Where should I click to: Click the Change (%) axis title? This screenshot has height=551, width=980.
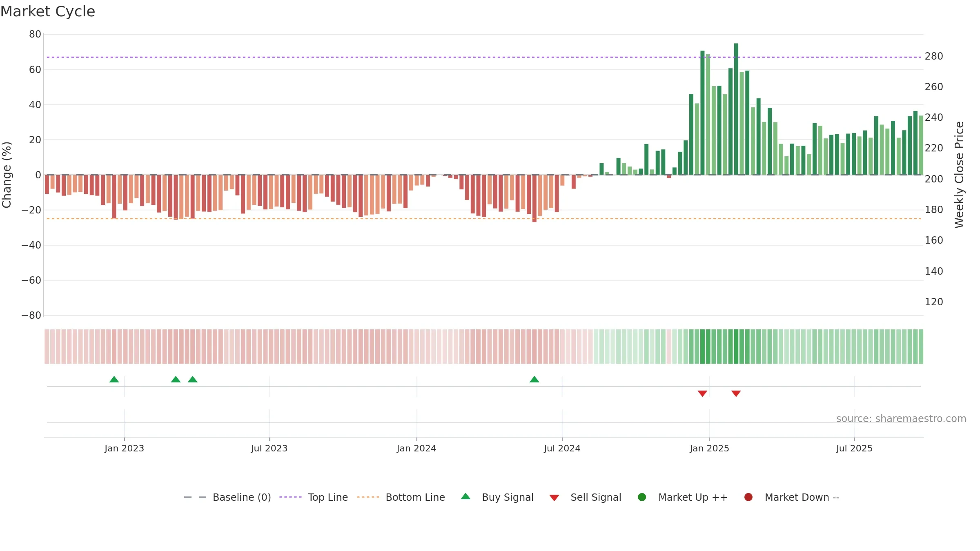pos(7,175)
